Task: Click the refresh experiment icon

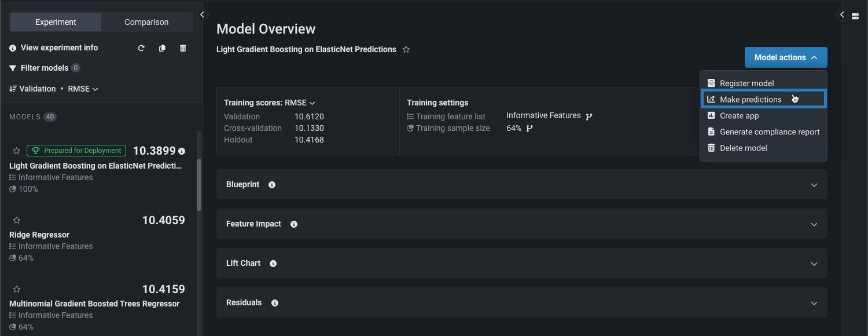Action: [x=141, y=48]
